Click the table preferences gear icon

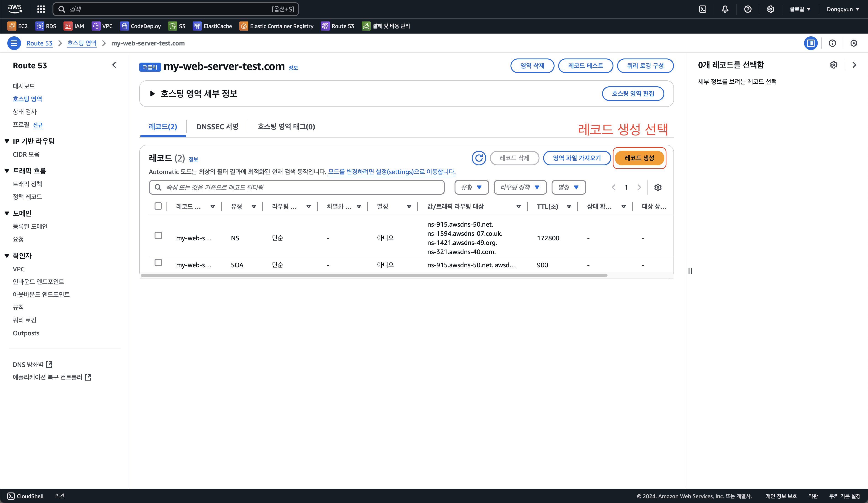(658, 187)
